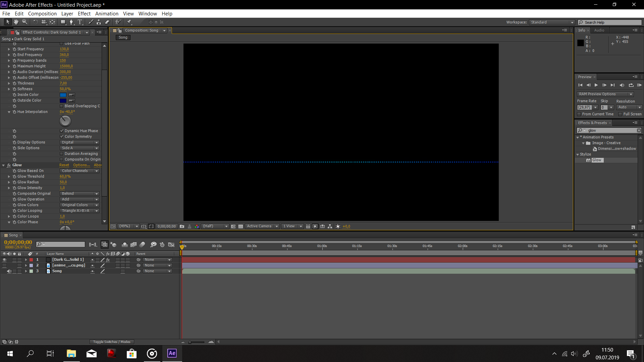The height and width of the screenshot is (362, 644).
Task: Open the Animation menu
Action: pyautogui.click(x=107, y=14)
